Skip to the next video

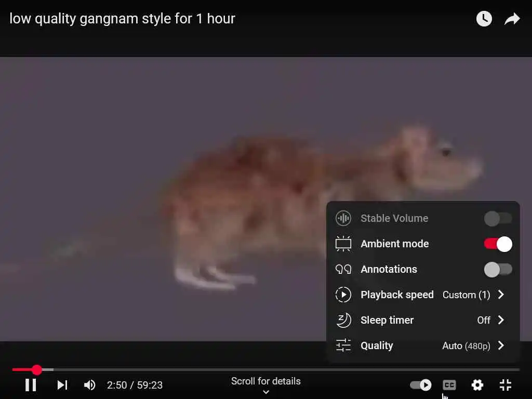[62, 385]
